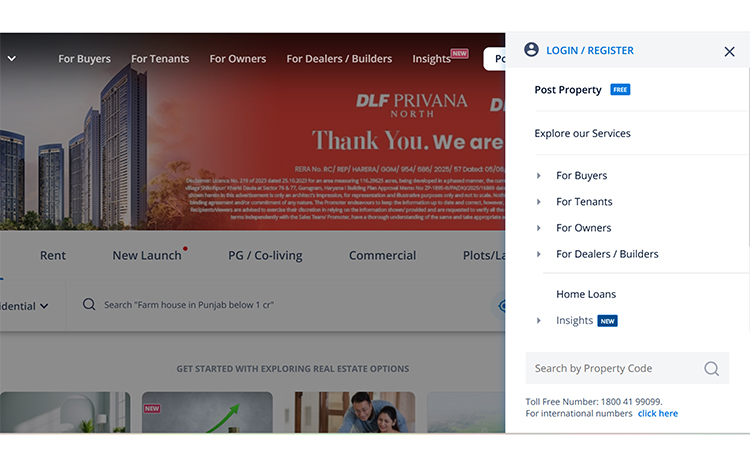Expand the For Owners arrow in side panel
The height and width of the screenshot is (450, 750).
click(539, 228)
